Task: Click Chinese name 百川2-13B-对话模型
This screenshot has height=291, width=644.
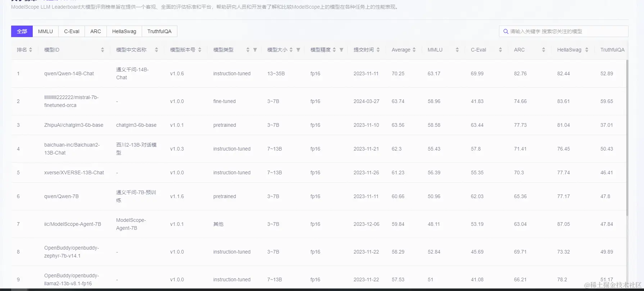Action: point(136,149)
